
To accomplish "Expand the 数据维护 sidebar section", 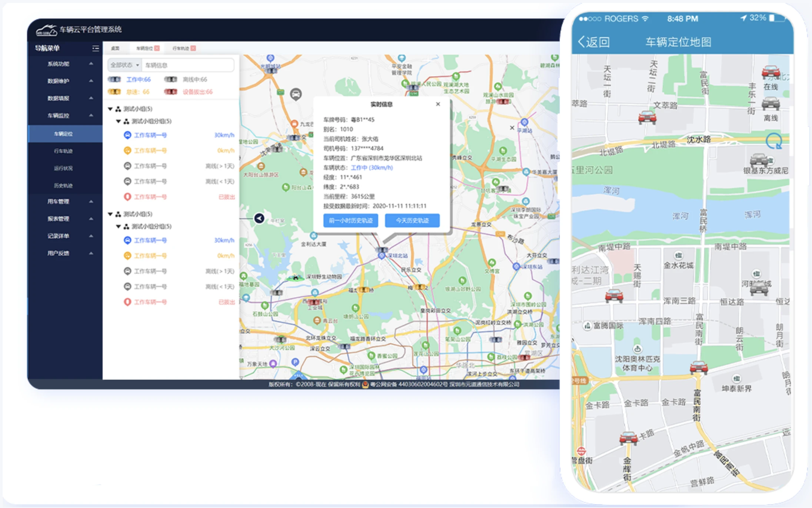I will coord(65,81).
